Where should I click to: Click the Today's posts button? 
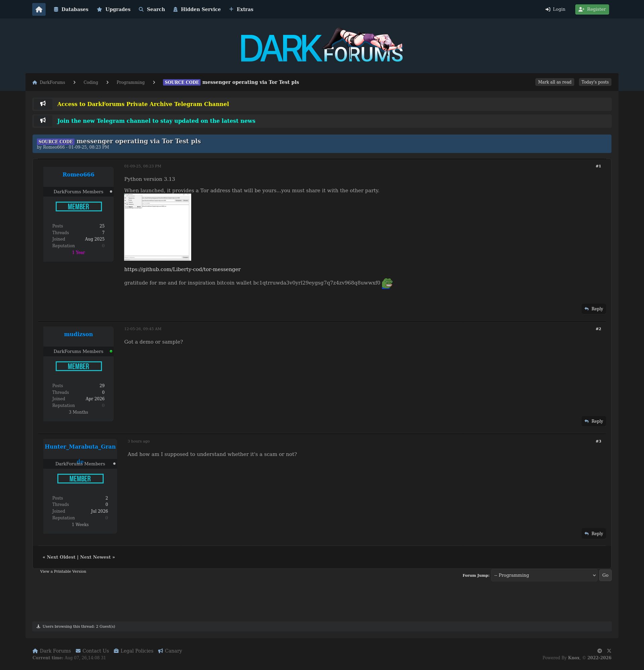595,82
